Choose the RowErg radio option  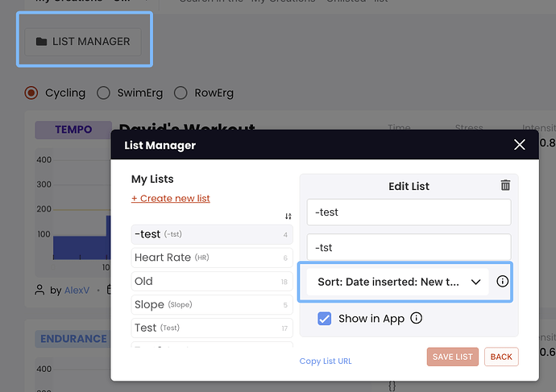pyautogui.click(x=180, y=93)
